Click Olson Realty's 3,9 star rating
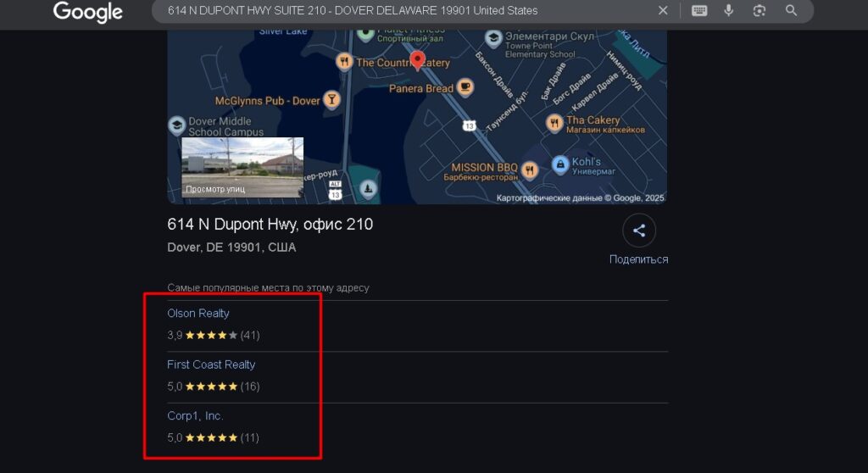 click(x=212, y=335)
